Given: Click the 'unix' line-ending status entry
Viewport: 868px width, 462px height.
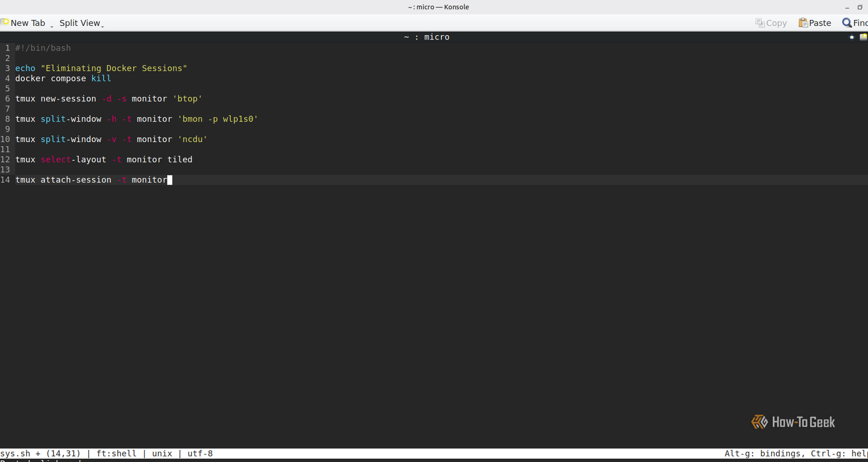Looking at the screenshot, I should 162,454.
